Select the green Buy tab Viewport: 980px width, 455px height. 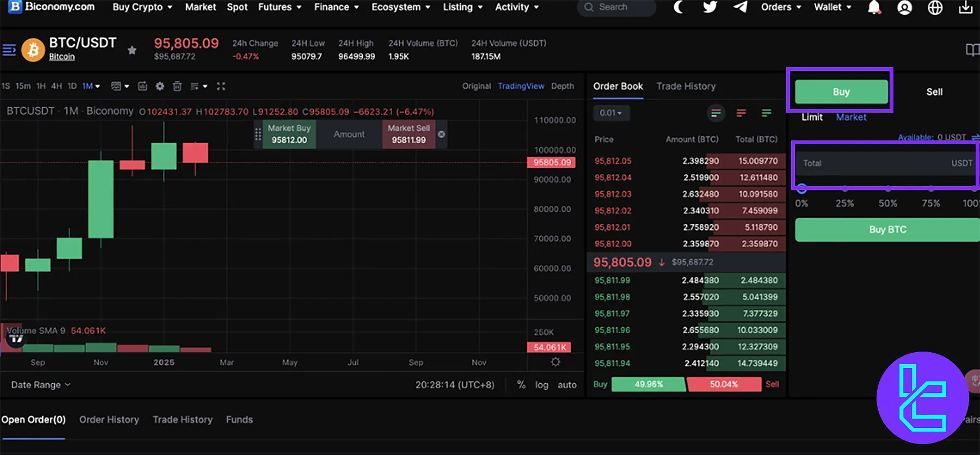[841, 92]
